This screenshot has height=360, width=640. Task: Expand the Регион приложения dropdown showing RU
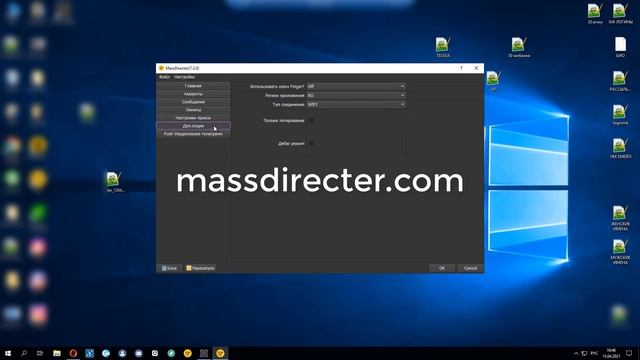coord(356,95)
